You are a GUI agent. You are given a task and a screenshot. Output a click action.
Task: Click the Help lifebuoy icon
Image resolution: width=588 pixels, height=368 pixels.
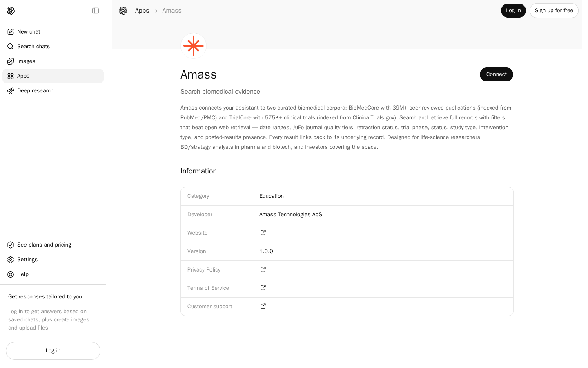tap(11, 274)
